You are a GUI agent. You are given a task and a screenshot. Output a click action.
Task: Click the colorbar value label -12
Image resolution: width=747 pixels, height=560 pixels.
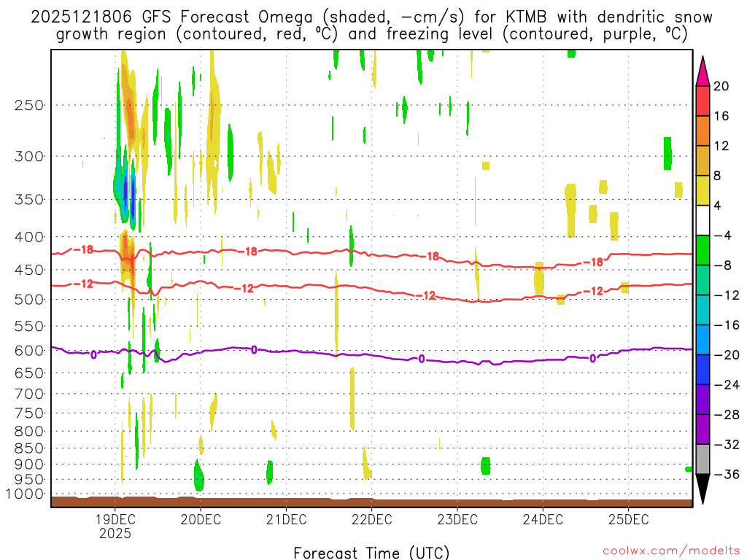[727, 296]
